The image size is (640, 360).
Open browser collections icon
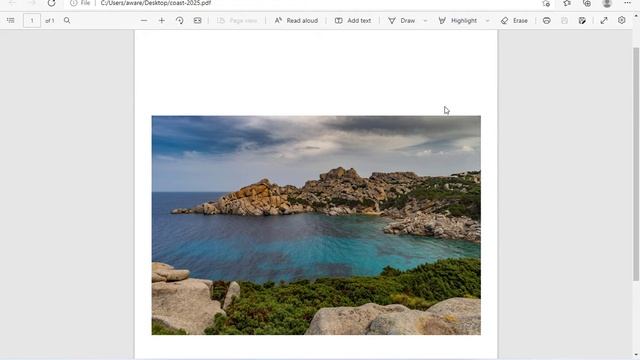587,3
